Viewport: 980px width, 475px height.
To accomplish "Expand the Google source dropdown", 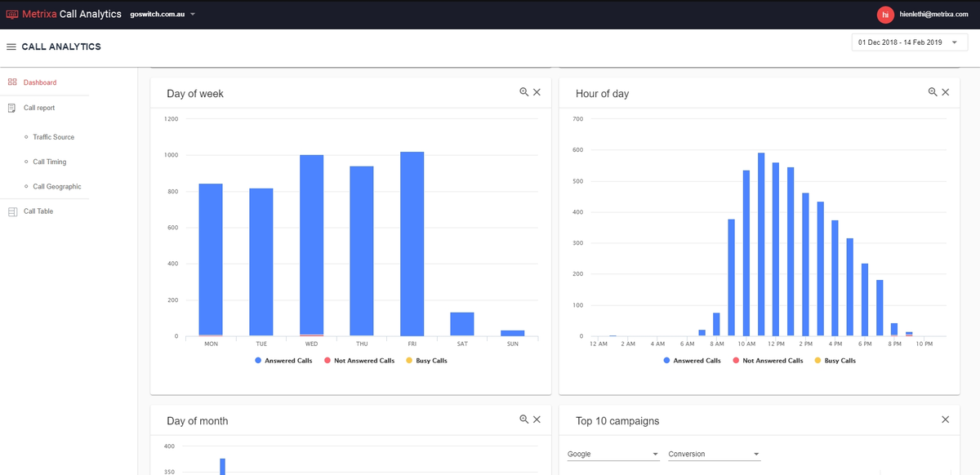I will [612, 454].
